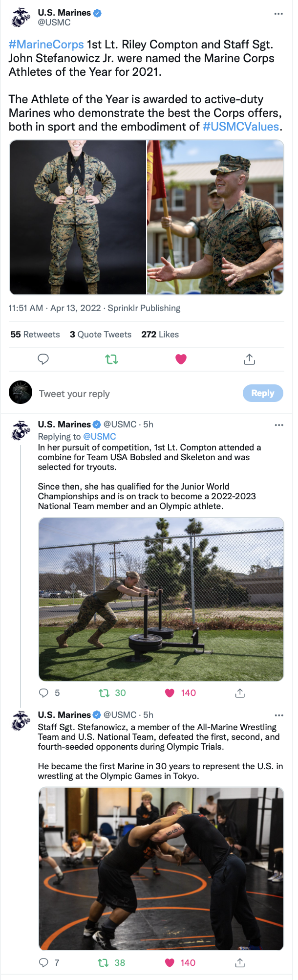298x980 pixels.
Task: Open more options on main tweet
Action: click(278, 14)
